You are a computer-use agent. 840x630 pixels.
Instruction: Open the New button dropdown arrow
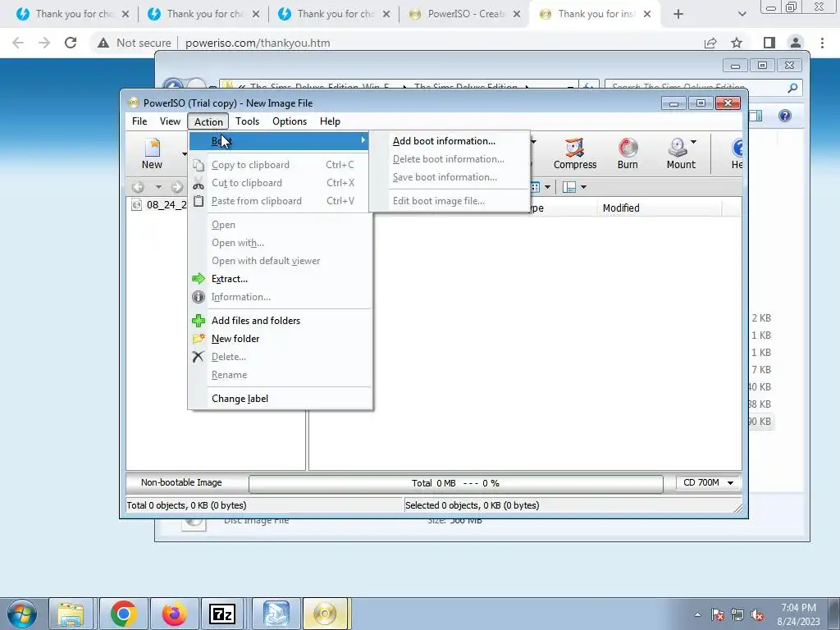pos(185,153)
